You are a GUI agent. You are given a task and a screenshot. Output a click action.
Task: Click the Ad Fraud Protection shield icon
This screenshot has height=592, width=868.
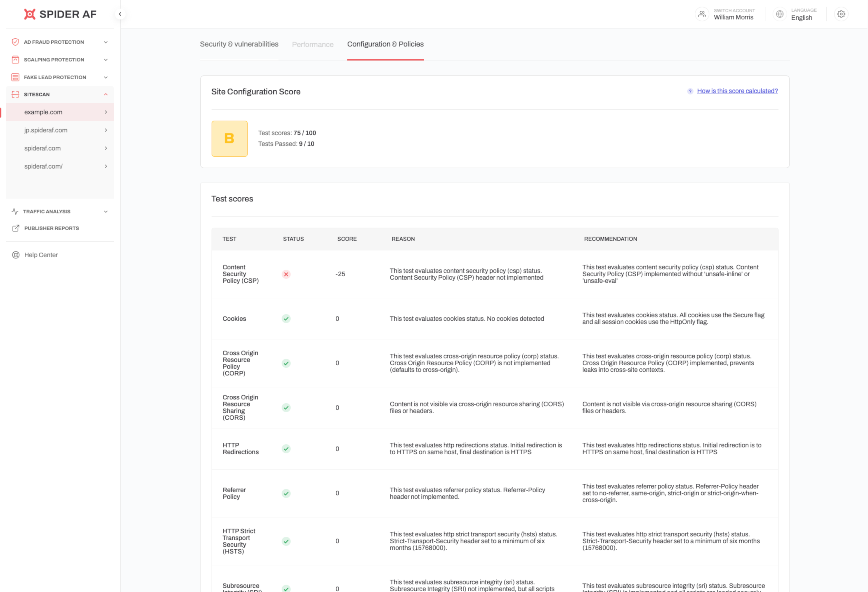click(x=15, y=42)
